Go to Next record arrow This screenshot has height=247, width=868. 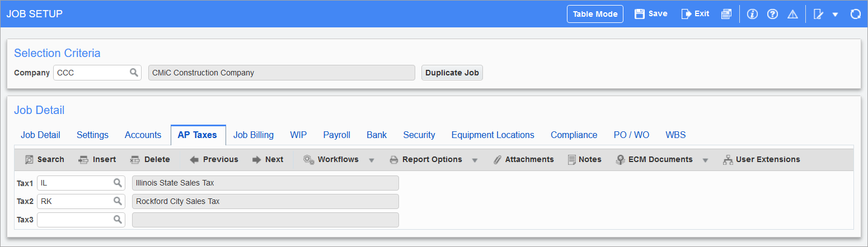[x=257, y=160]
